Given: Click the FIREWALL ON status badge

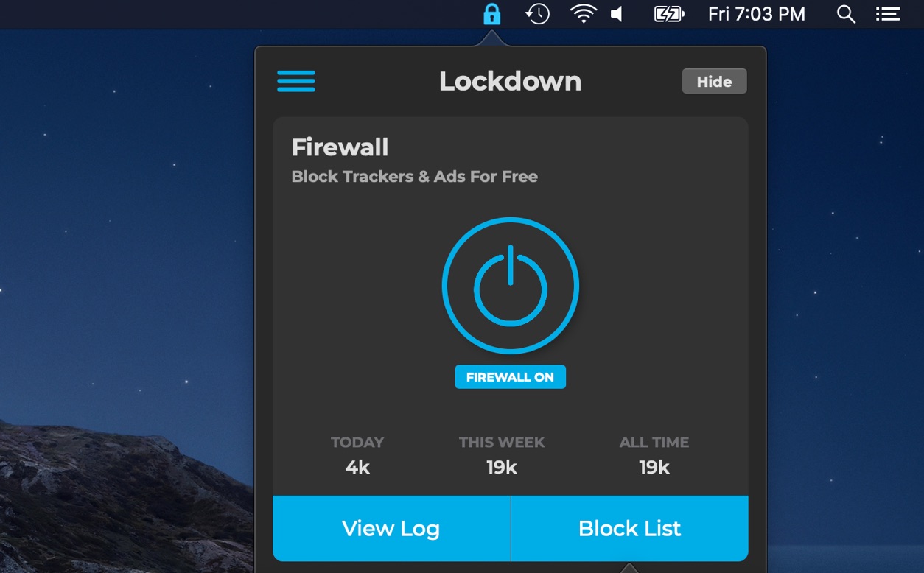Looking at the screenshot, I should point(510,376).
